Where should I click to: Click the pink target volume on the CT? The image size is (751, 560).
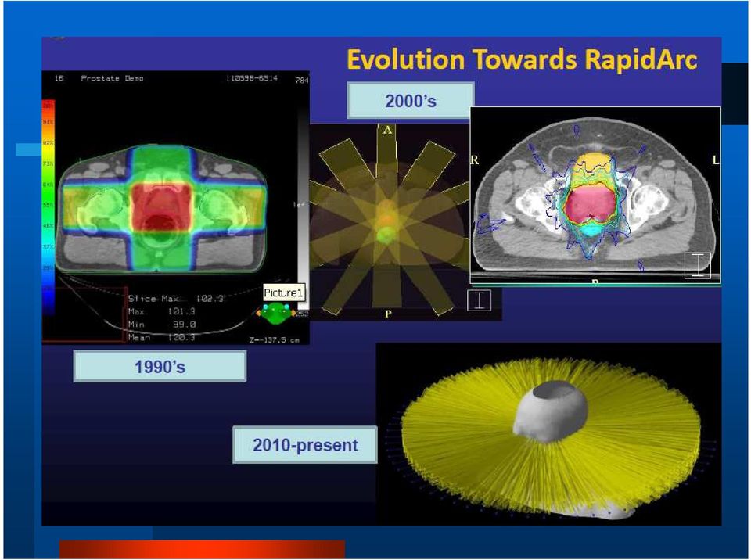pos(590,203)
